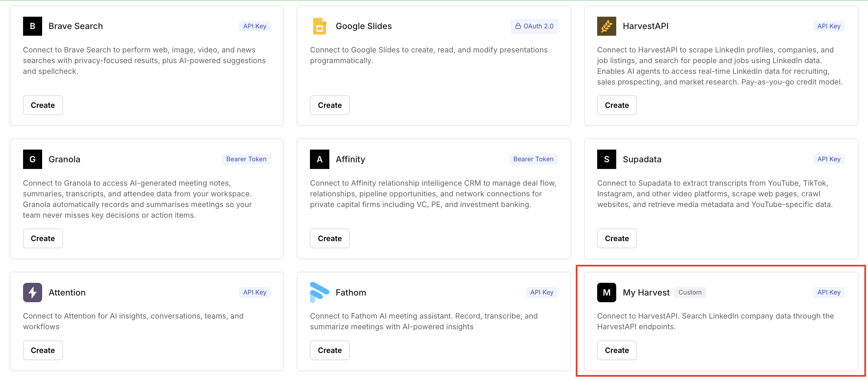Viewport: 868px width, 380px height.
Task: Click the HarvestAPI wheat logo icon
Action: point(607,26)
